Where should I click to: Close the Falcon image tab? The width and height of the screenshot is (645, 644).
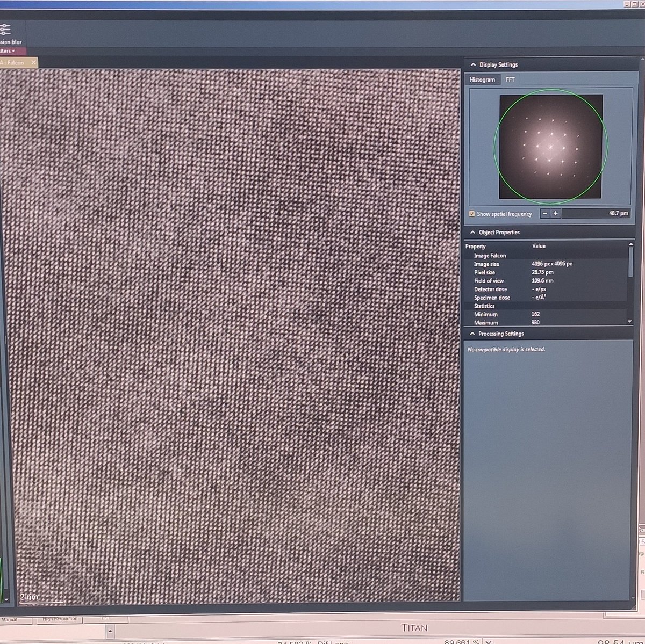point(33,62)
